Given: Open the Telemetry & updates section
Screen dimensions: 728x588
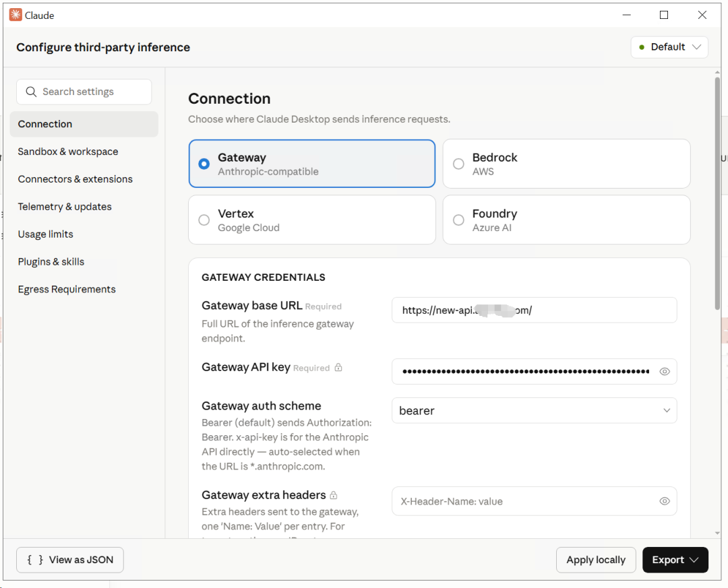Looking at the screenshot, I should tap(65, 207).
